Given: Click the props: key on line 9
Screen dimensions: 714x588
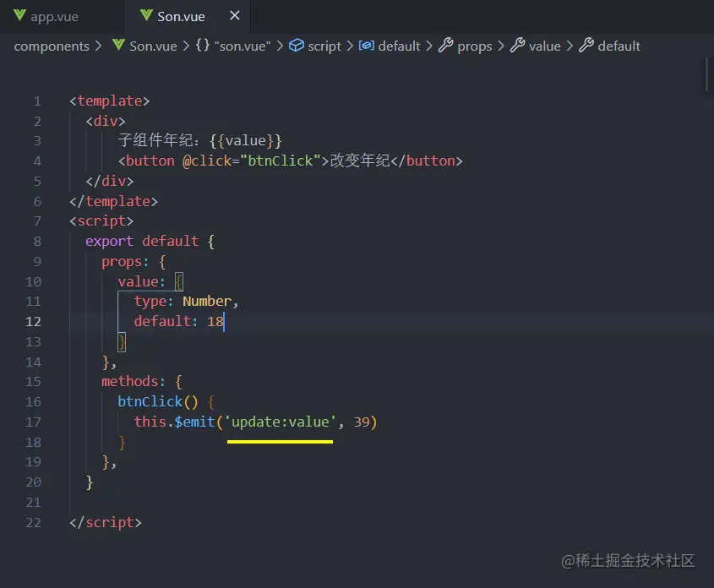Looking at the screenshot, I should click(125, 262).
